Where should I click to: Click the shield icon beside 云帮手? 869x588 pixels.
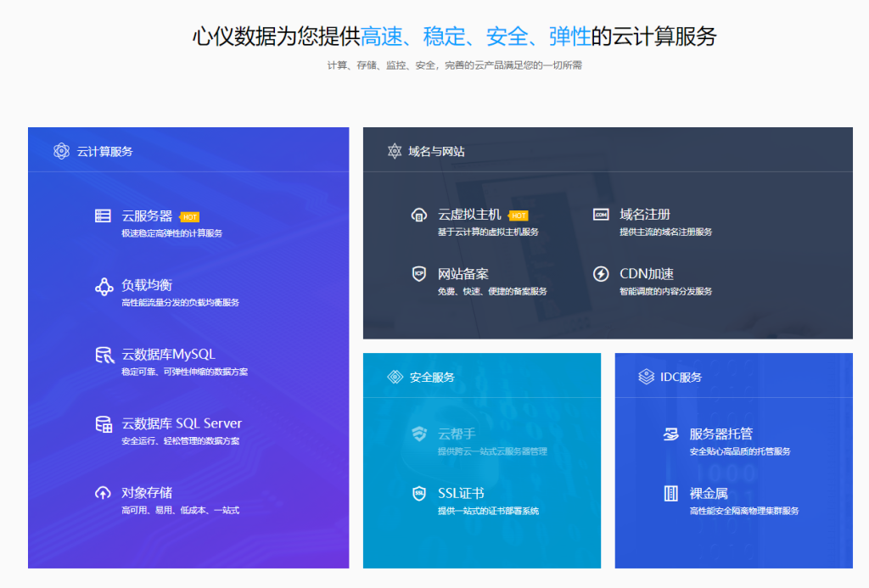(419, 434)
